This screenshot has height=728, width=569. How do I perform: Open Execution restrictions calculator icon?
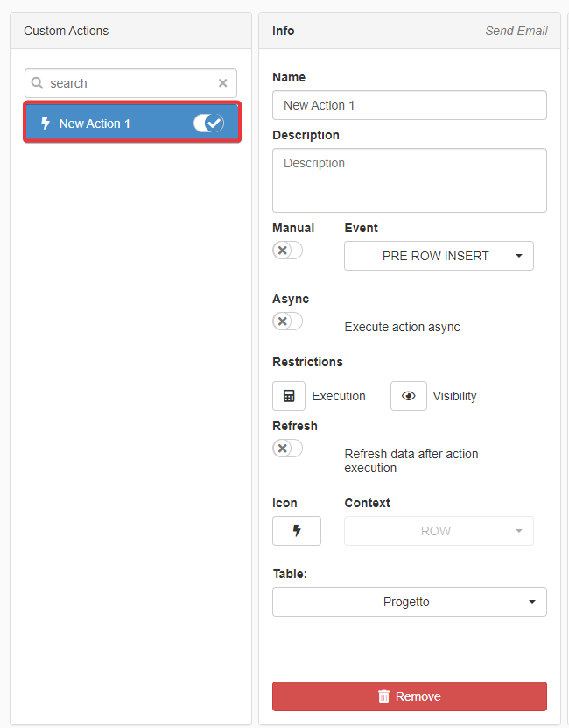tap(289, 396)
